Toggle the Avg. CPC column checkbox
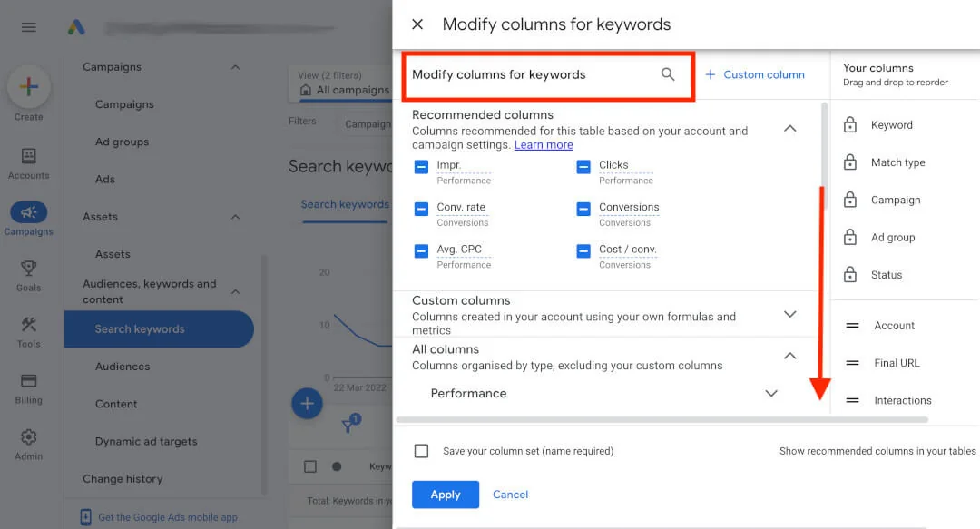The image size is (980, 529). [421, 251]
